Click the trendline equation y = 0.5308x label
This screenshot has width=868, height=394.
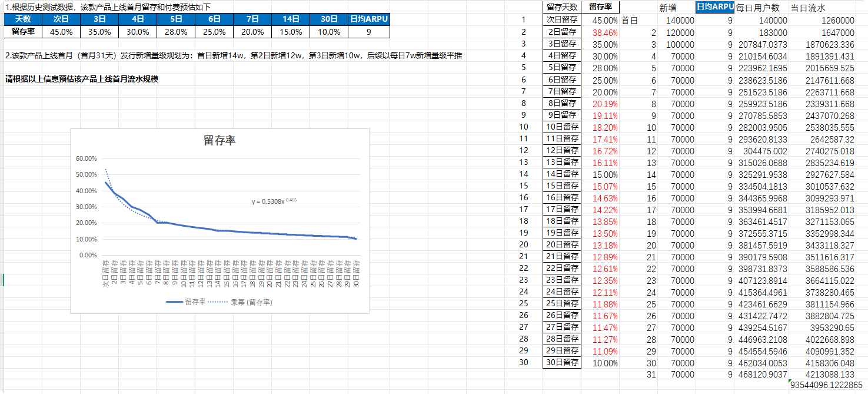click(x=274, y=201)
